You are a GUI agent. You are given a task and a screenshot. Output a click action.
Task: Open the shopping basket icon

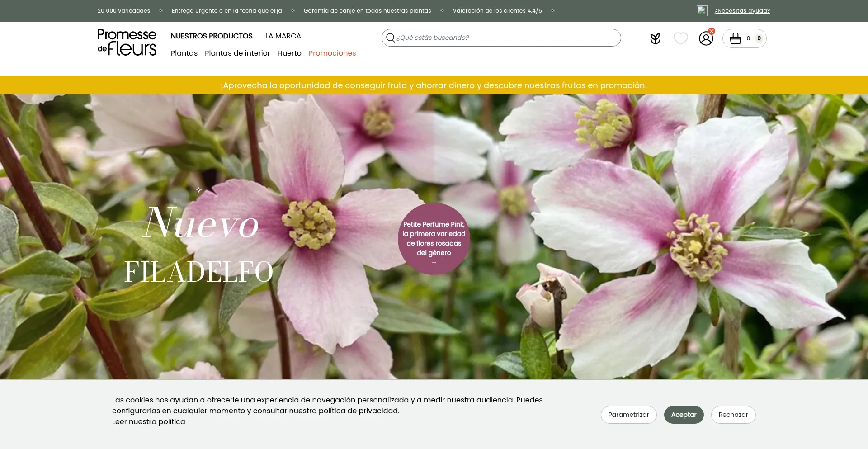[x=736, y=38]
